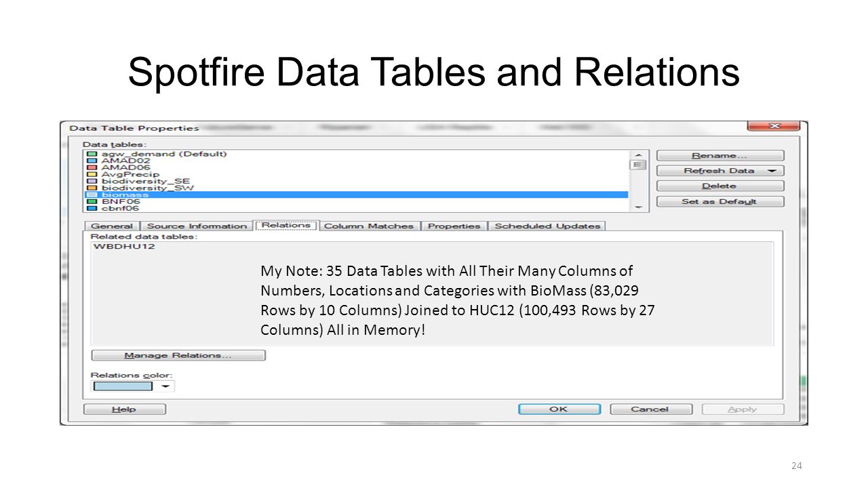Switch to the Scheduled Updates tab
868x488 pixels.
pos(547,226)
